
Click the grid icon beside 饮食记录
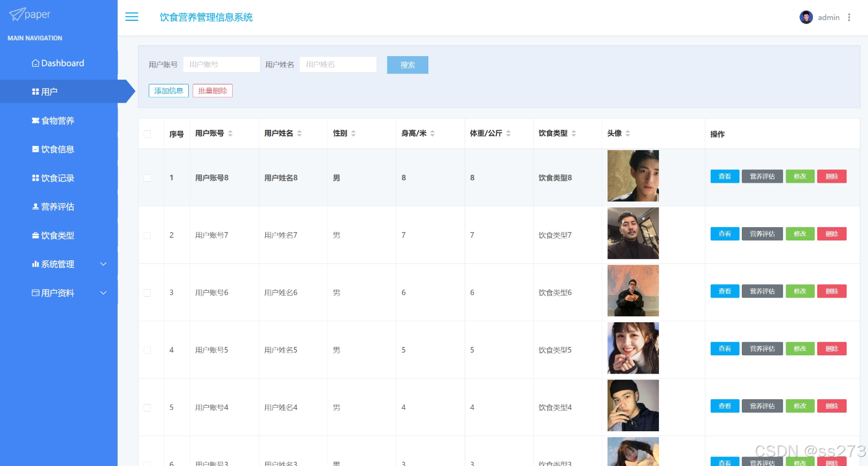coord(35,178)
